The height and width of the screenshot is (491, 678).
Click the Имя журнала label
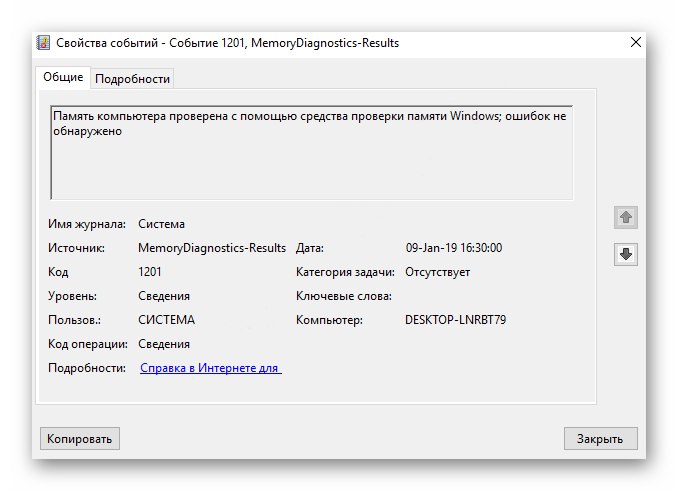87,224
